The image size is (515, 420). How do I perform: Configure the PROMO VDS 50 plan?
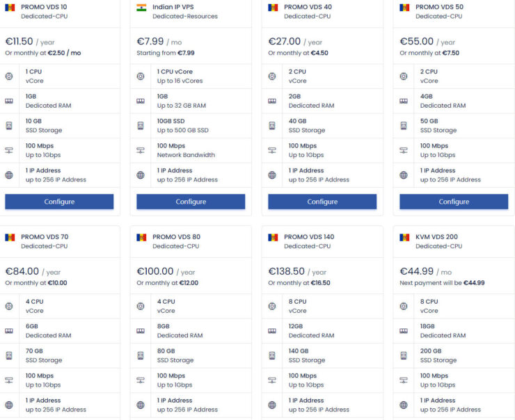454,202
